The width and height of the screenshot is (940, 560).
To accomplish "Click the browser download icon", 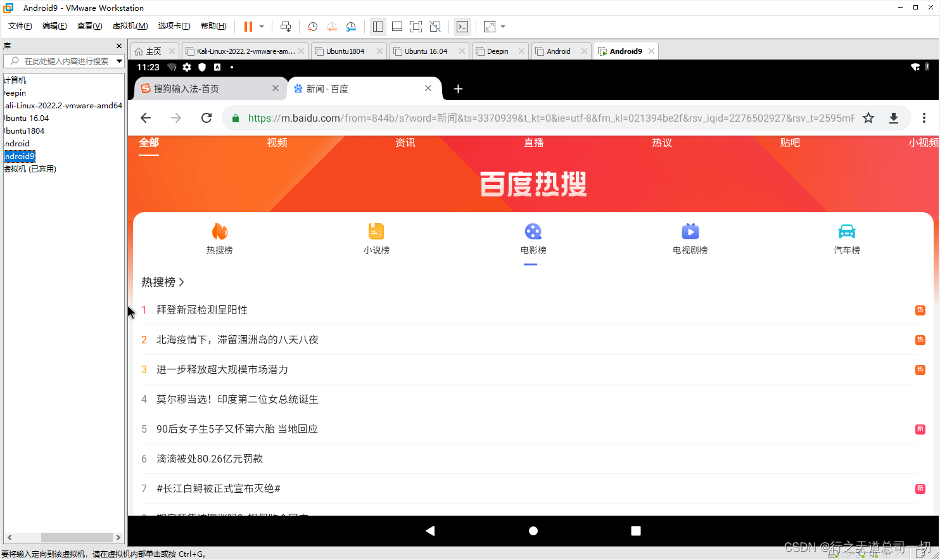I will [x=894, y=118].
